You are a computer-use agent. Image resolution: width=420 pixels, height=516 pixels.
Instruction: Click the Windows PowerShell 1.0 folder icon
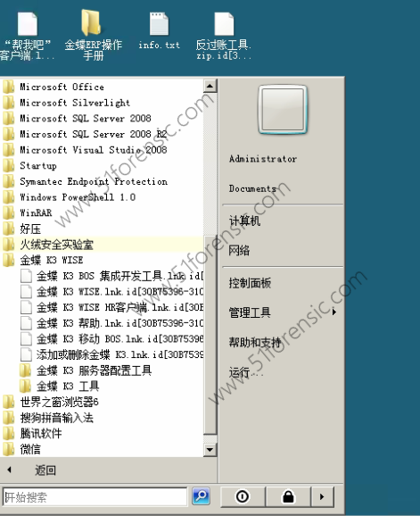point(9,197)
